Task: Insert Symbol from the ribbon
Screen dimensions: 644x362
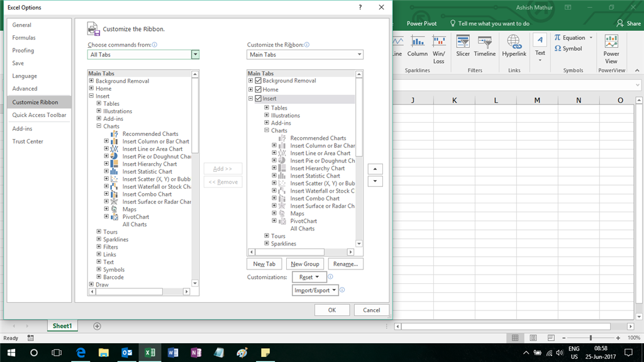Action: click(569, 48)
